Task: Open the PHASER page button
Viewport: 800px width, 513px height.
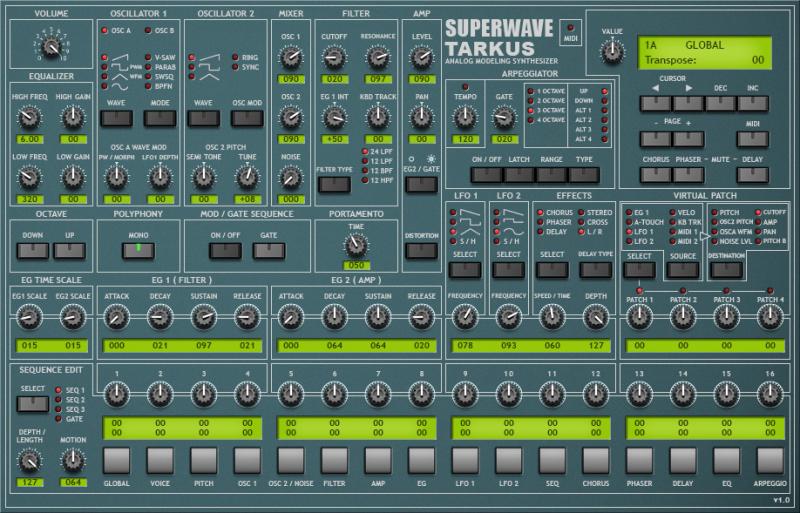Action: 639,461
